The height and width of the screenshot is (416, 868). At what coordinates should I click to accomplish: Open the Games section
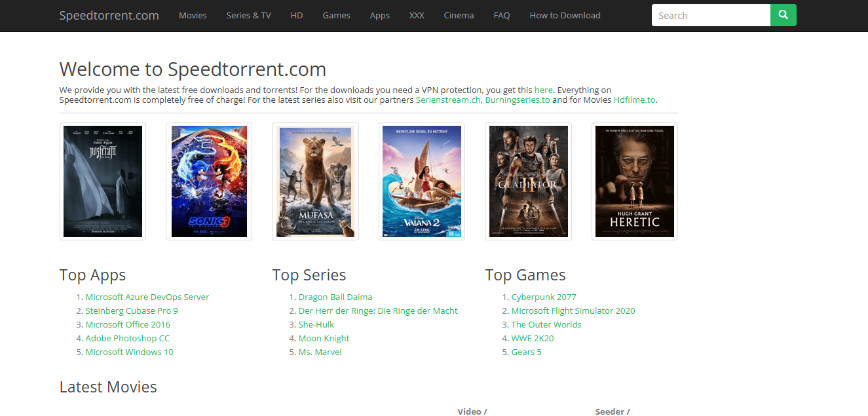[x=336, y=15]
